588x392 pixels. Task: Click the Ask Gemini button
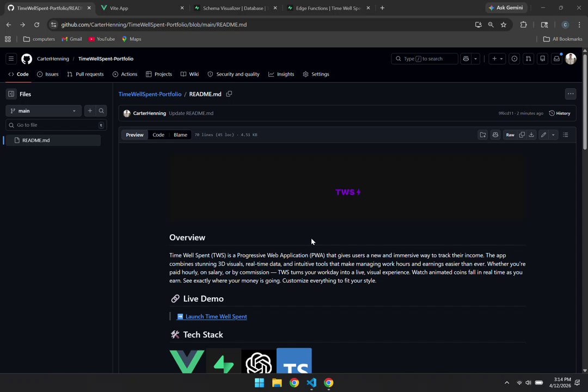(506, 8)
